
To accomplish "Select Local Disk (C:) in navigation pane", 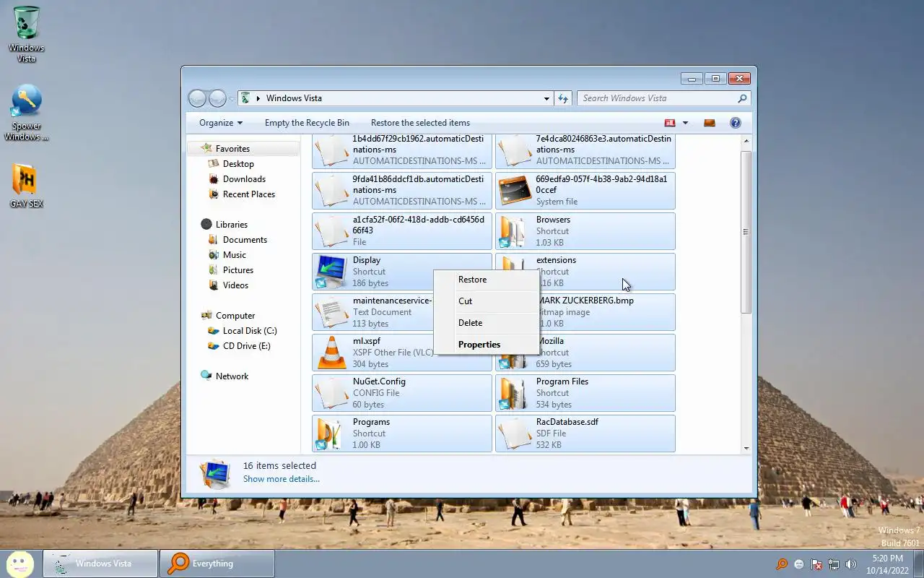I will (249, 331).
